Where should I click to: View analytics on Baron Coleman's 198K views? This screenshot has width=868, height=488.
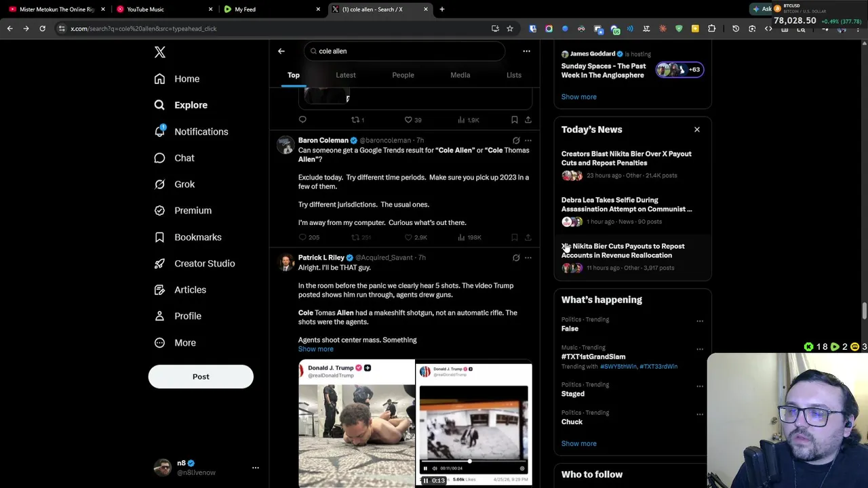pos(469,237)
